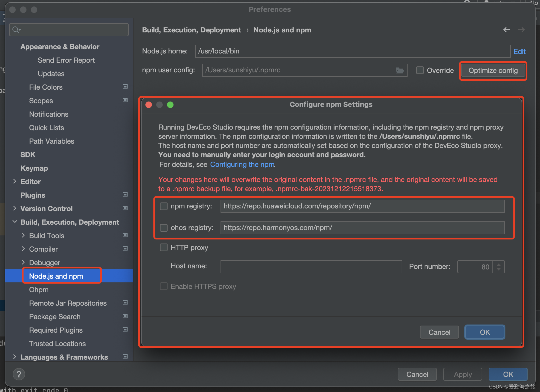Click the Preferences Cancel button

click(x=417, y=374)
